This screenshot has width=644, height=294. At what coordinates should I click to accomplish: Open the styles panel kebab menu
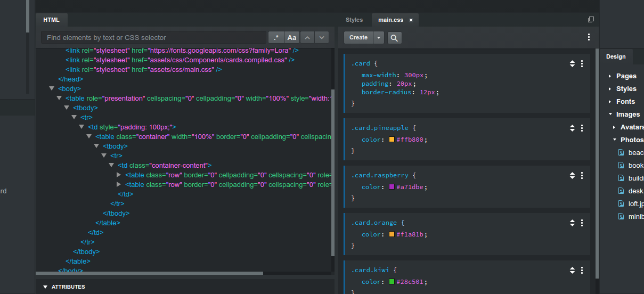click(589, 37)
